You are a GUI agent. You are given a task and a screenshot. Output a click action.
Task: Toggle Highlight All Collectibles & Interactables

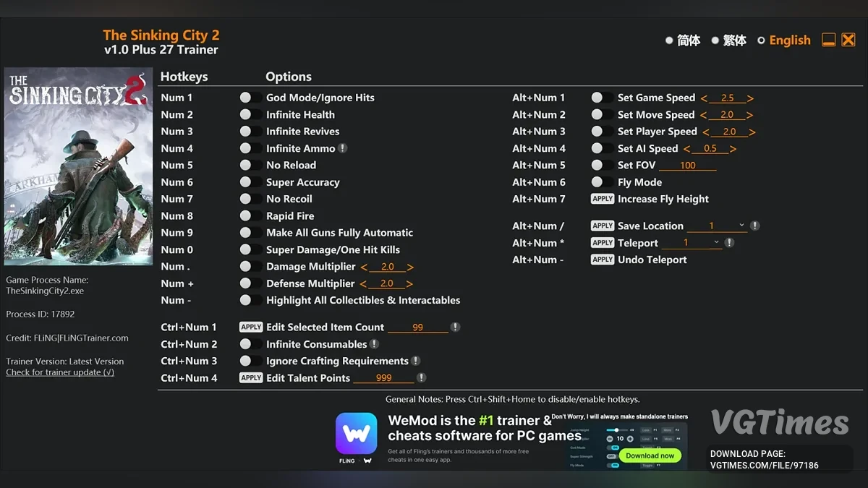coord(250,300)
